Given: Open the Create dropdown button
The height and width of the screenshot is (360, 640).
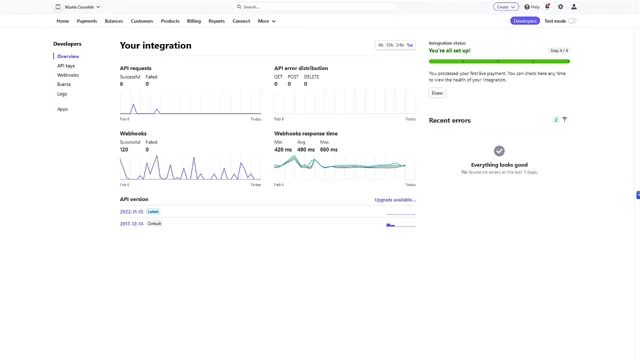Looking at the screenshot, I should point(506,7).
